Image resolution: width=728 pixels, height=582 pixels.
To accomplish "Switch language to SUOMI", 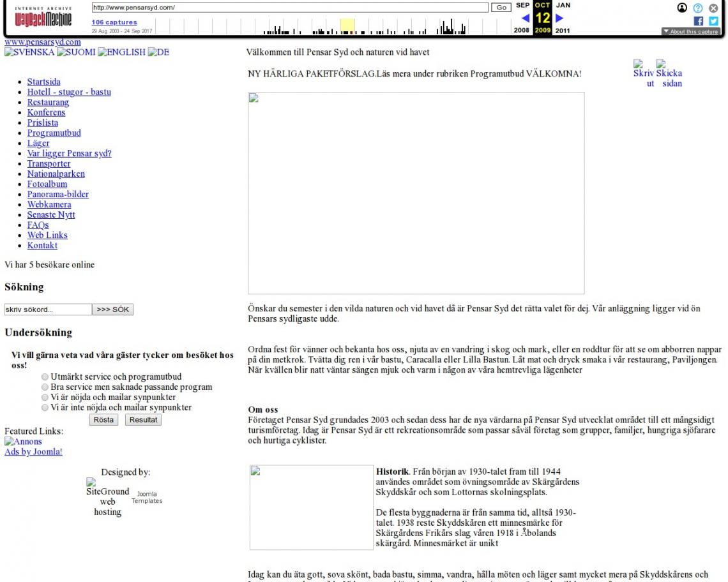I will pos(76,52).
